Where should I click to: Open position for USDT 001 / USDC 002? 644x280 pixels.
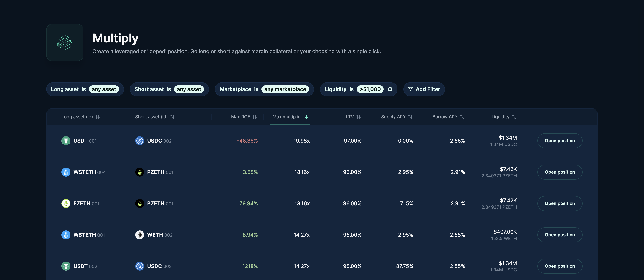560,141
